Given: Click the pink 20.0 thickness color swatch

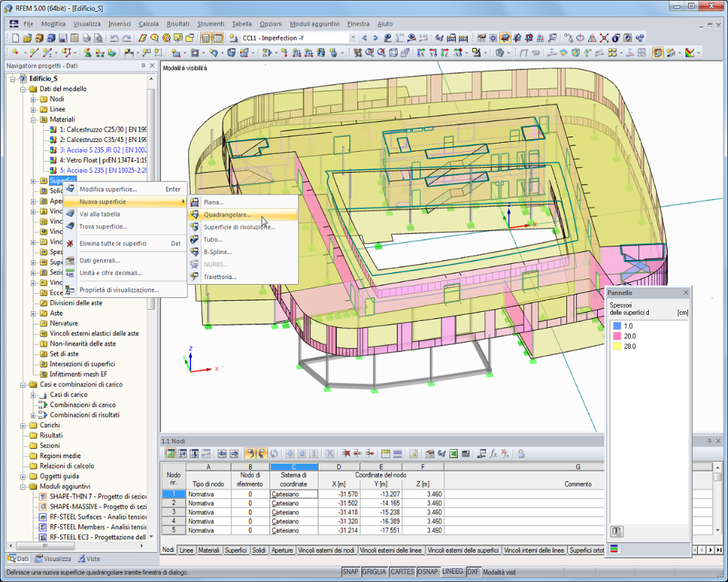Looking at the screenshot, I should (617, 336).
